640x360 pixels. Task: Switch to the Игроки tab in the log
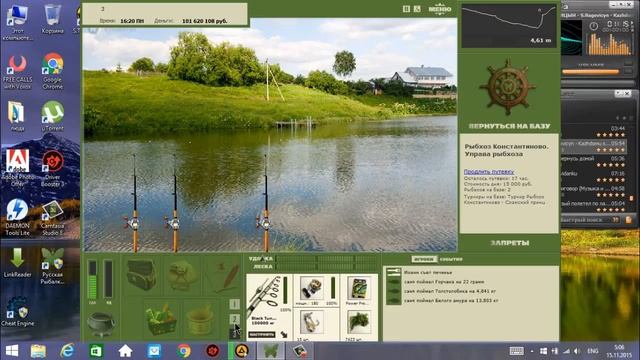[424, 259]
